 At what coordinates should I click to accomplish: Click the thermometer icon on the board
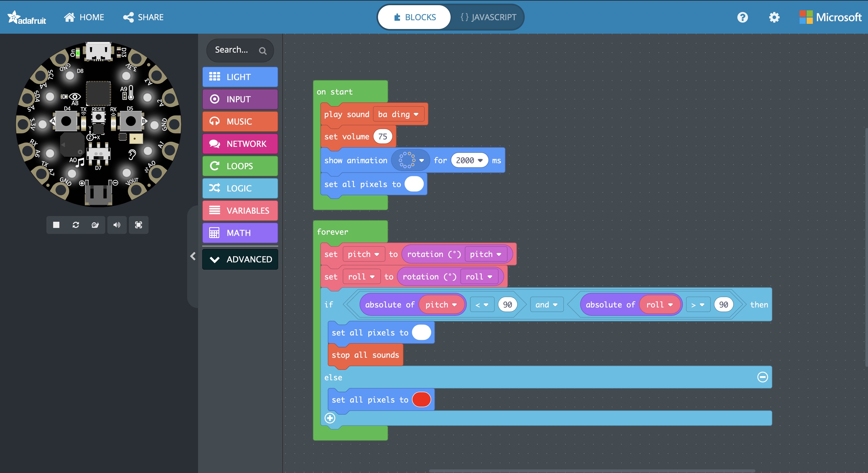pos(131,93)
